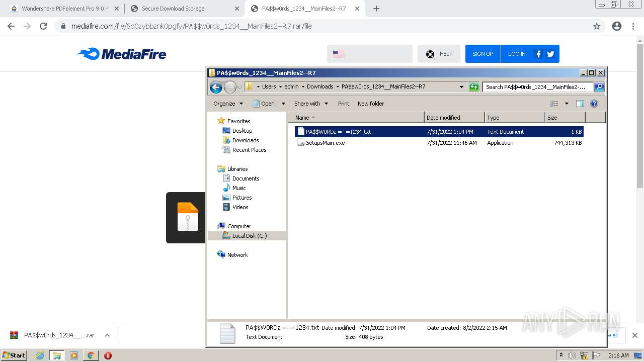Click the Twitter login icon
Image resolution: width=644 pixels, height=362 pixels.
(x=550, y=54)
